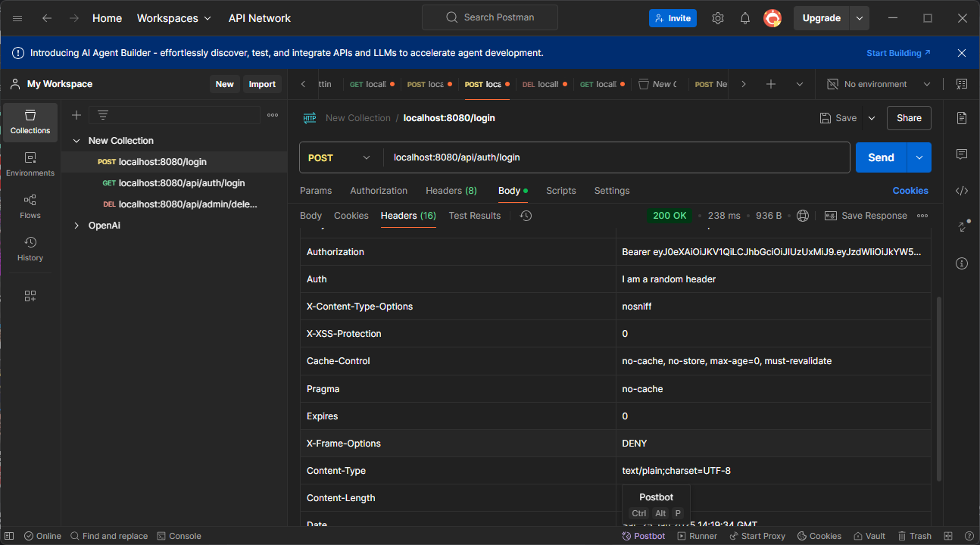The height and width of the screenshot is (545, 980).
Task: Open the hamburger menu icon
Action: click(x=17, y=18)
